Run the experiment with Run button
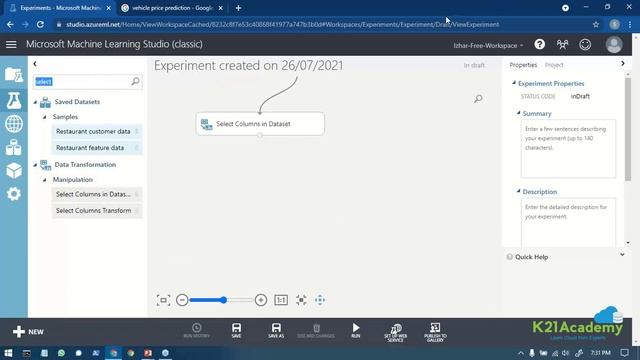Screen dimensions: 640x360 click(x=356, y=331)
